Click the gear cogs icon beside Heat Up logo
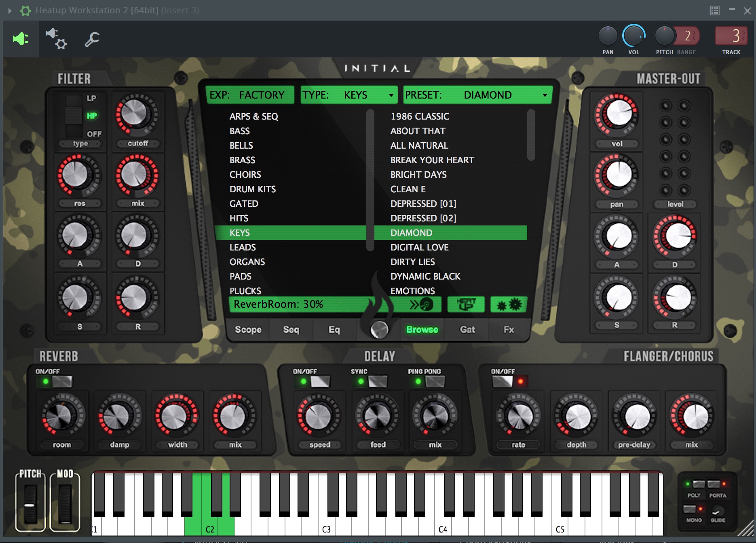 509,304
